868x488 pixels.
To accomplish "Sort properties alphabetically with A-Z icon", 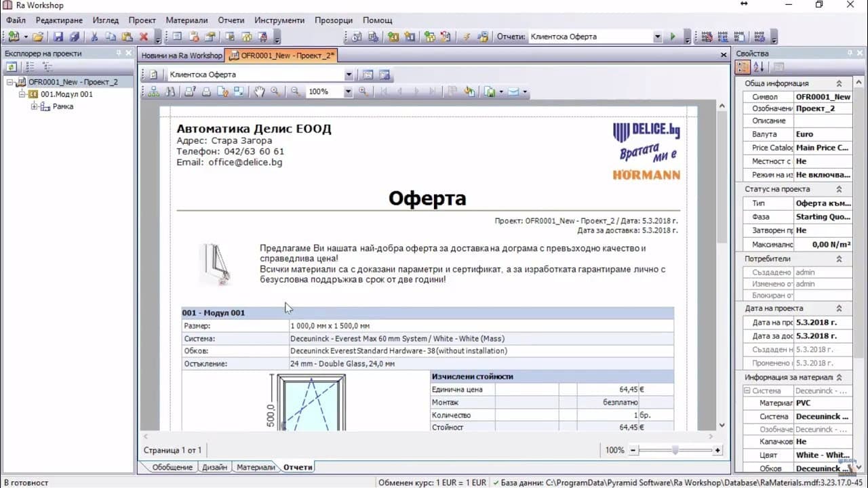I will click(758, 66).
